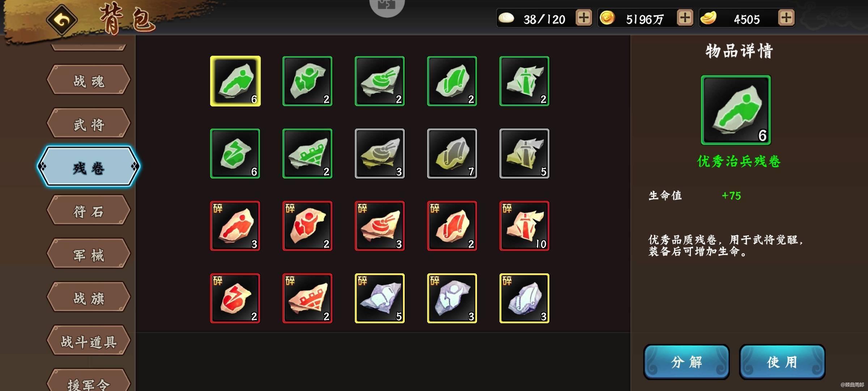Add gold coins using the plus button

pos(685,18)
